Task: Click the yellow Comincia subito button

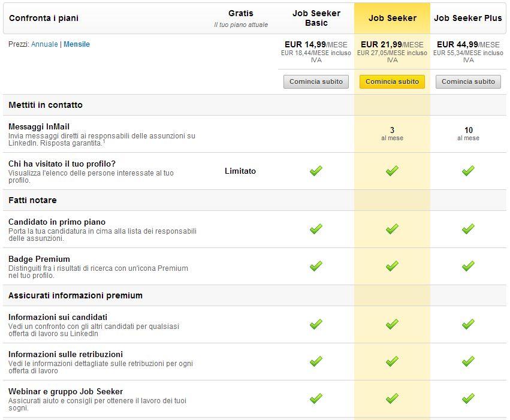Action: point(392,81)
